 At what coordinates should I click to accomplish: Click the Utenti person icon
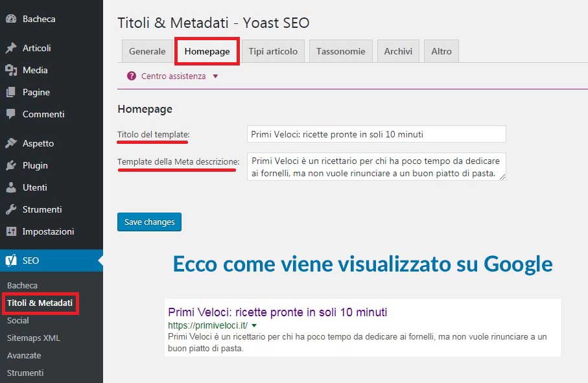click(11, 187)
